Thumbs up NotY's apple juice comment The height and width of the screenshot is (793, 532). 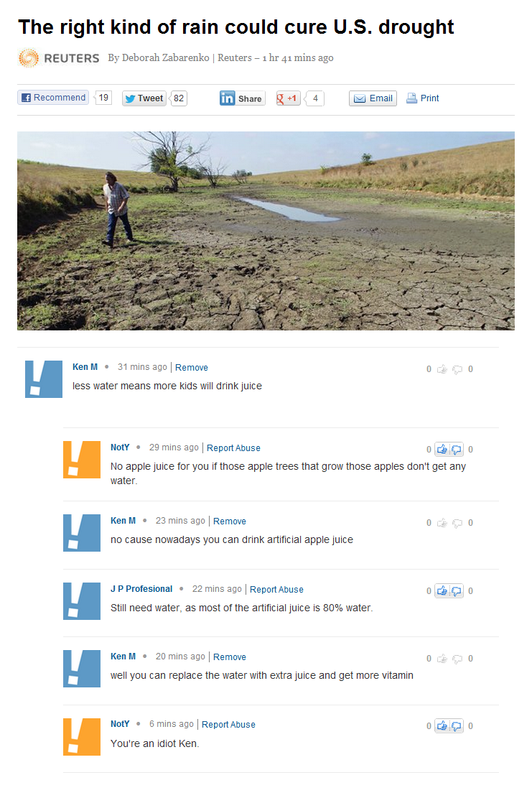point(442,449)
